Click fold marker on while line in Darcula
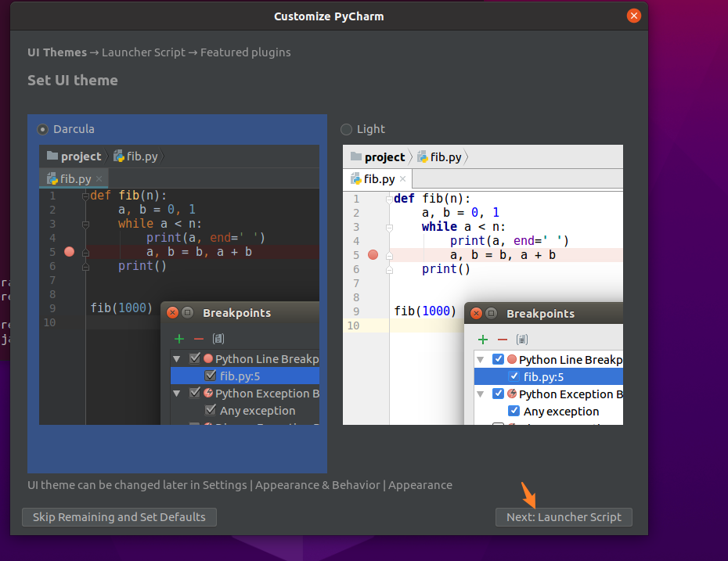The image size is (728, 561). 85,225
